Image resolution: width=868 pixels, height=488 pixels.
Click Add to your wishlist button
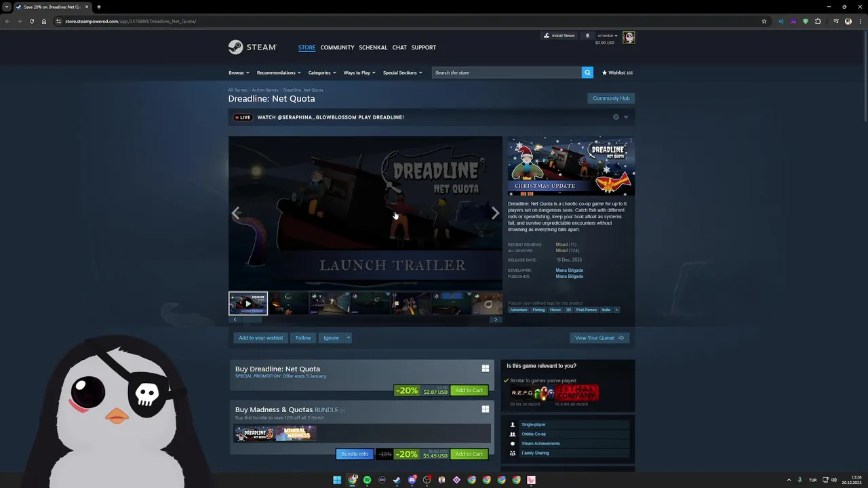pyautogui.click(x=261, y=338)
